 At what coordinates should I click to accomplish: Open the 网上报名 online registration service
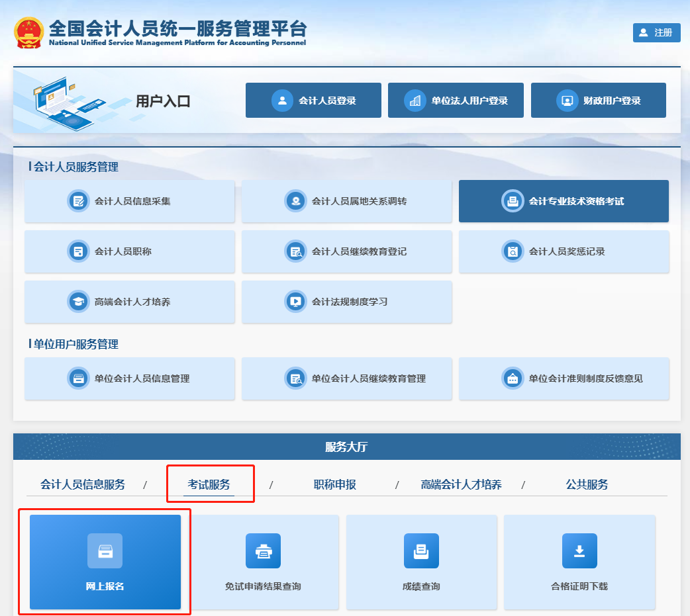[104, 562]
